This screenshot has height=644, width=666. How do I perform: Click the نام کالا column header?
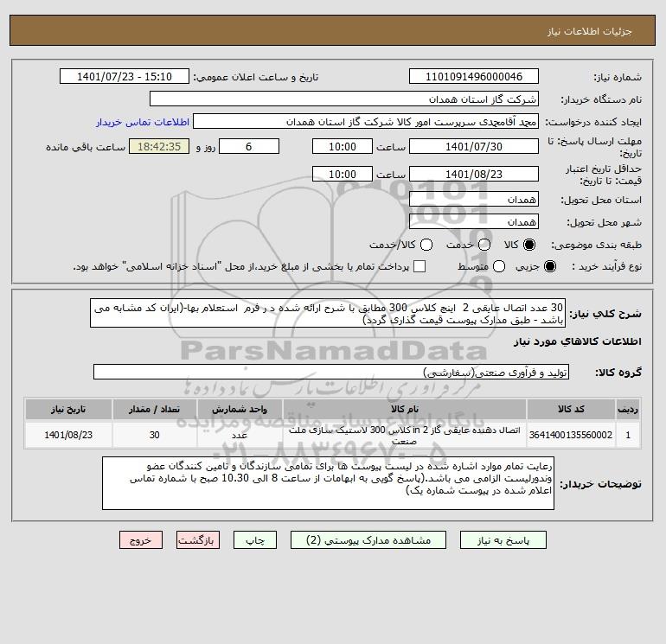point(405,409)
